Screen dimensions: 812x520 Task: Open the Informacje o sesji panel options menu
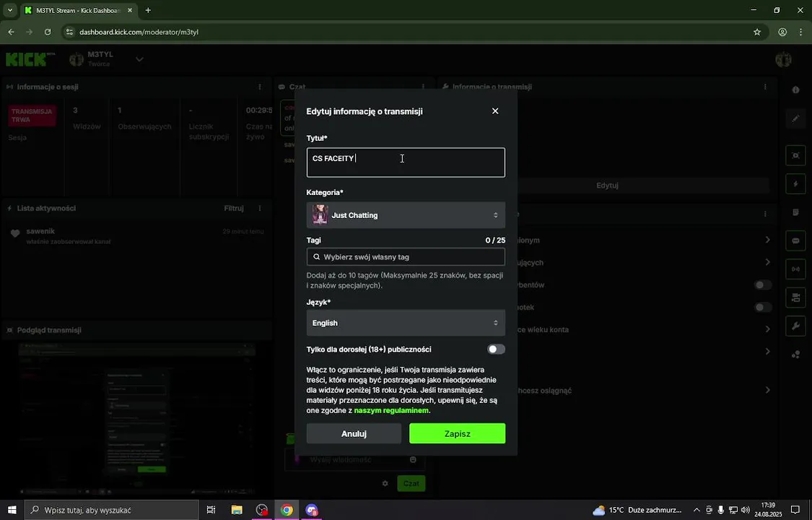(259, 87)
